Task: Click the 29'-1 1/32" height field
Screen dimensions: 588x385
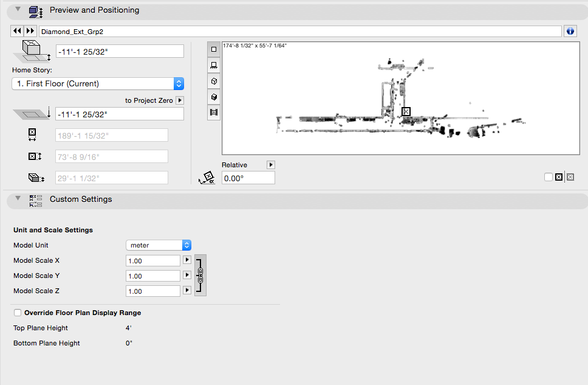Action: pyautogui.click(x=112, y=178)
